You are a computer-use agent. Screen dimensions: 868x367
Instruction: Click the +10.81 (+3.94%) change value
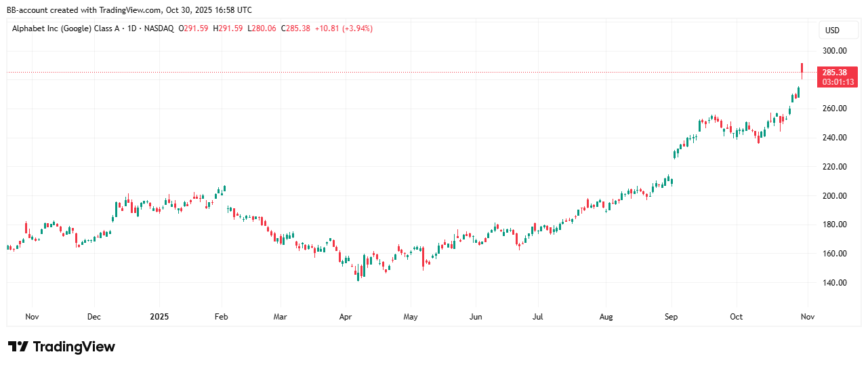[x=342, y=28]
